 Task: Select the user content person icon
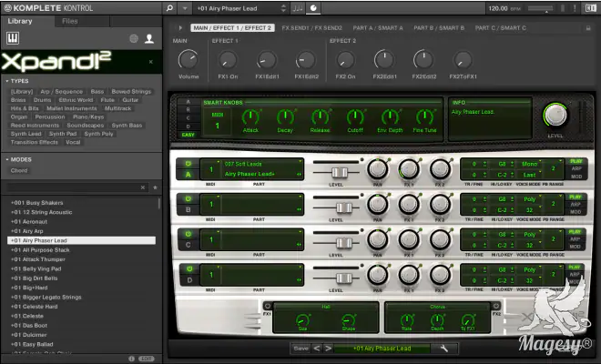click(x=149, y=38)
